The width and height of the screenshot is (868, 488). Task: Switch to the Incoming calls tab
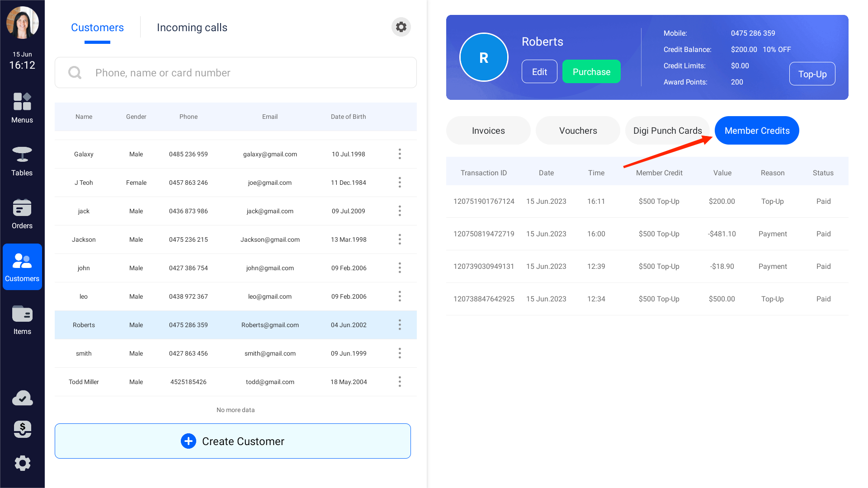[x=192, y=28]
